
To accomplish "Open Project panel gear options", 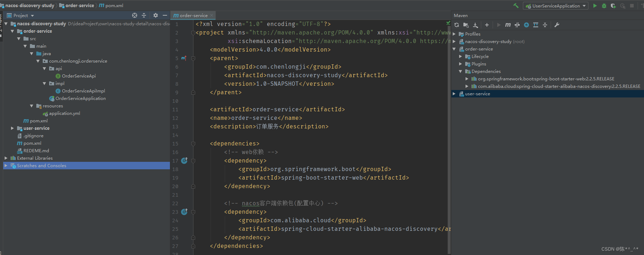I will click(x=156, y=15).
